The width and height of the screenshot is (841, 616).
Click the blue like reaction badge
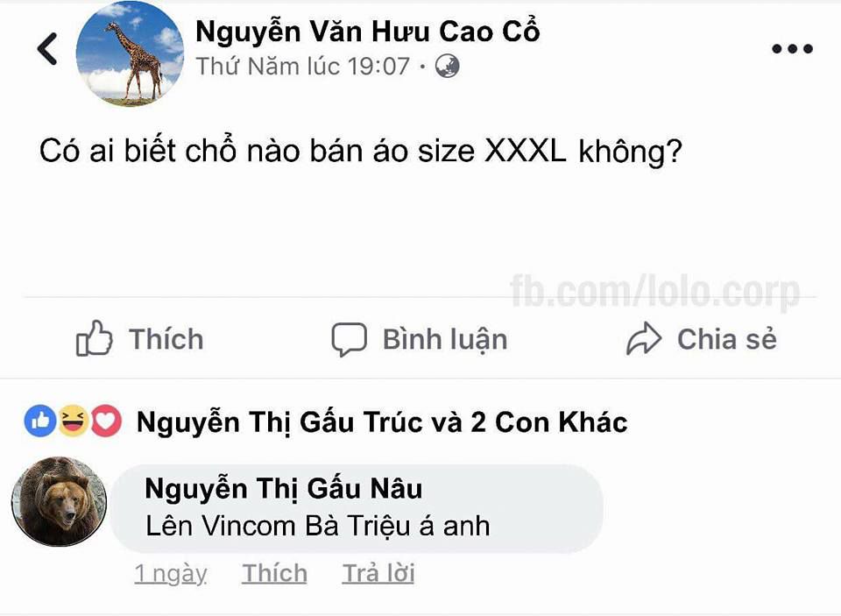click(40, 421)
